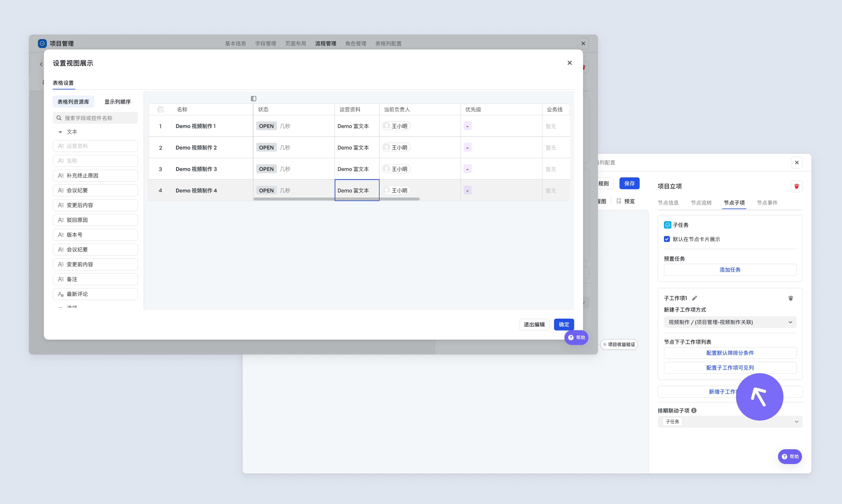Open 帮助 in the right panel

pyautogui.click(x=790, y=456)
